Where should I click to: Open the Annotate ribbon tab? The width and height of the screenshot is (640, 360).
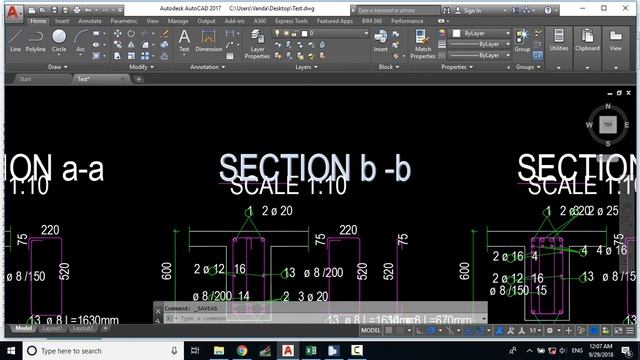(90, 21)
